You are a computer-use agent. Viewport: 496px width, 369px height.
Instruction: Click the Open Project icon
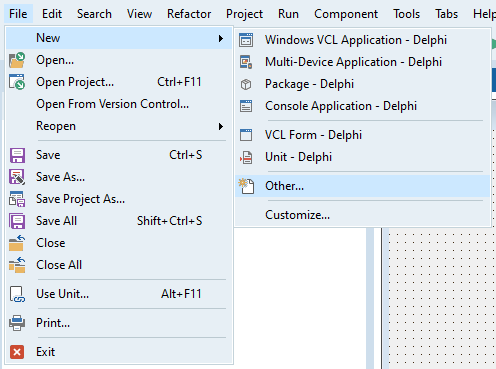point(17,82)
